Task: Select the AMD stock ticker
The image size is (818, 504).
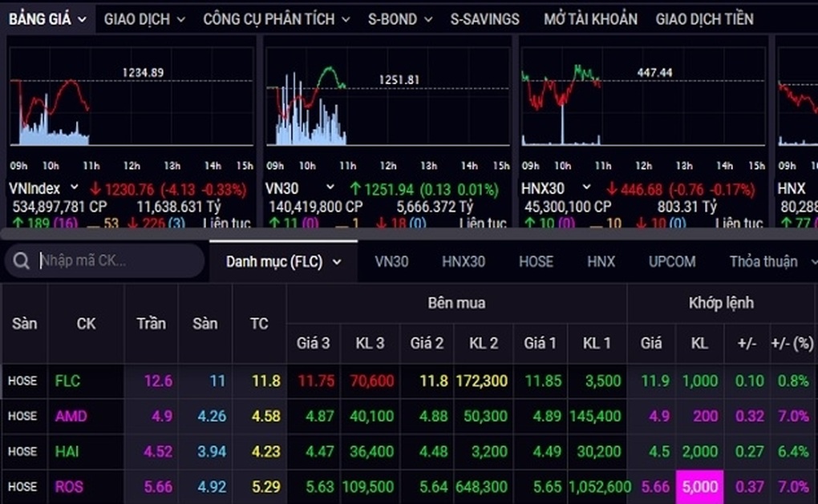Action: click(71, 417)
